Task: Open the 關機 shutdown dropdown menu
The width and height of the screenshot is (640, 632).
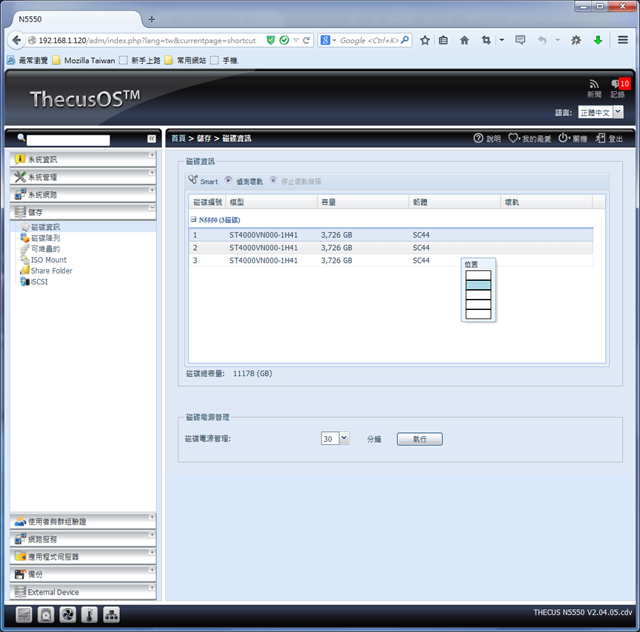Action: (572, 138)
